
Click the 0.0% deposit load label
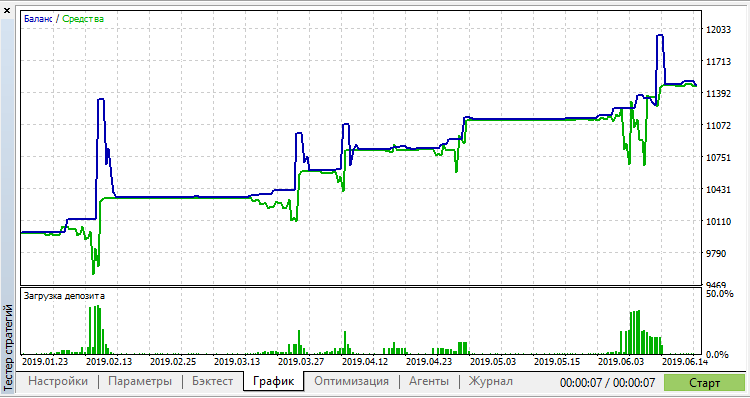click(x=717, y=354)
